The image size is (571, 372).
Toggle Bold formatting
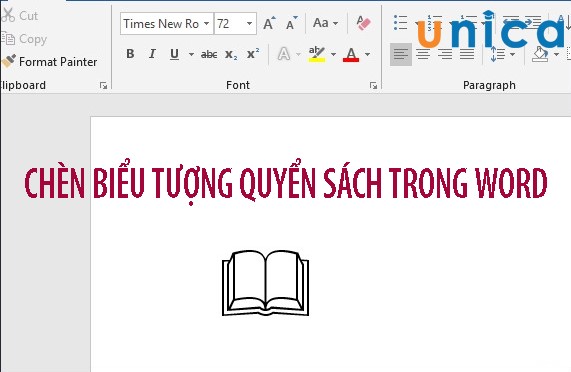(x=130, y=54)
